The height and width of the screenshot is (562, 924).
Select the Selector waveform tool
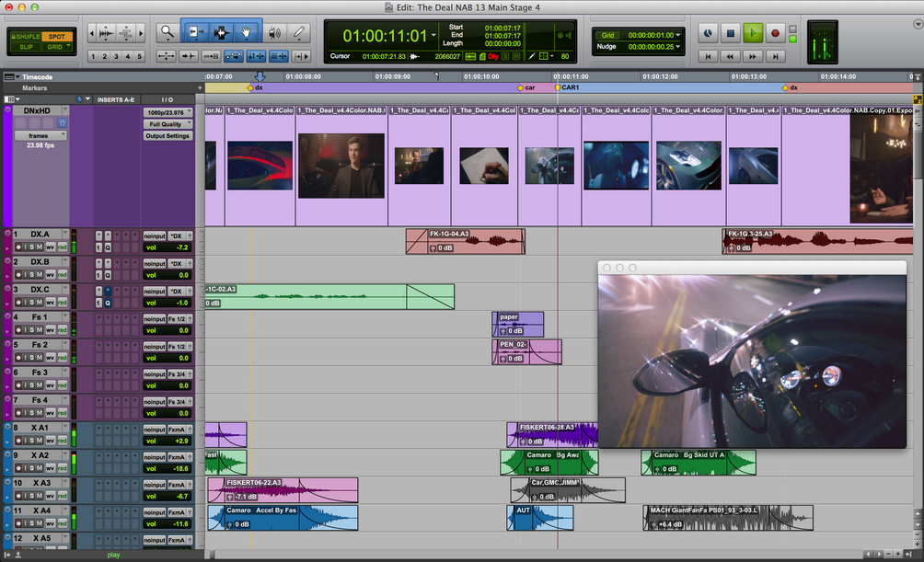point(221,32)
